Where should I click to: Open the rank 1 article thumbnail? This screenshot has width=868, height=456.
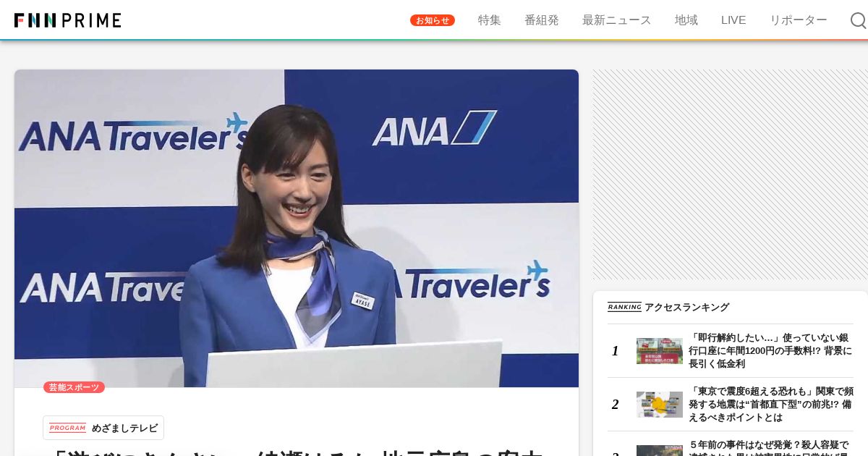tap(660, 351)
